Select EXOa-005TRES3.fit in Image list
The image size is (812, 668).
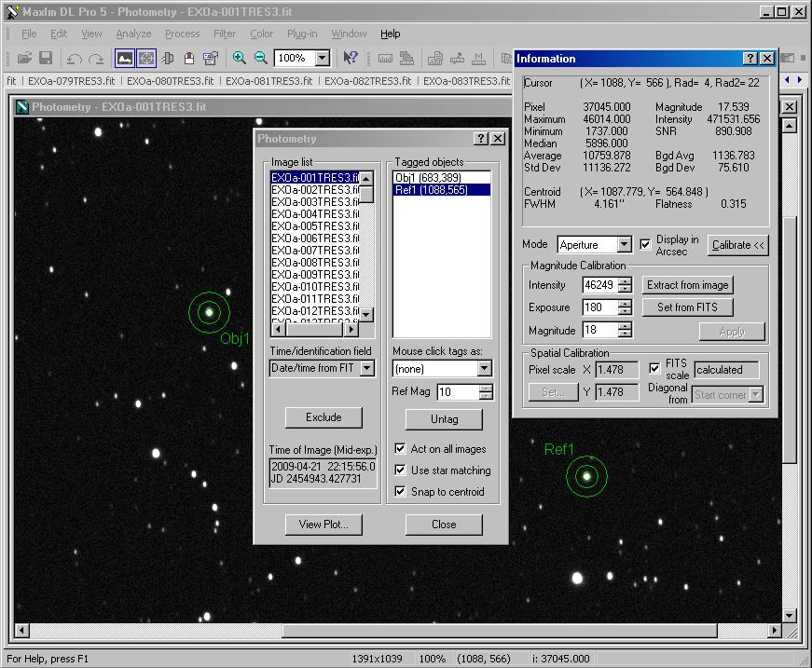(x=314, y=225)
